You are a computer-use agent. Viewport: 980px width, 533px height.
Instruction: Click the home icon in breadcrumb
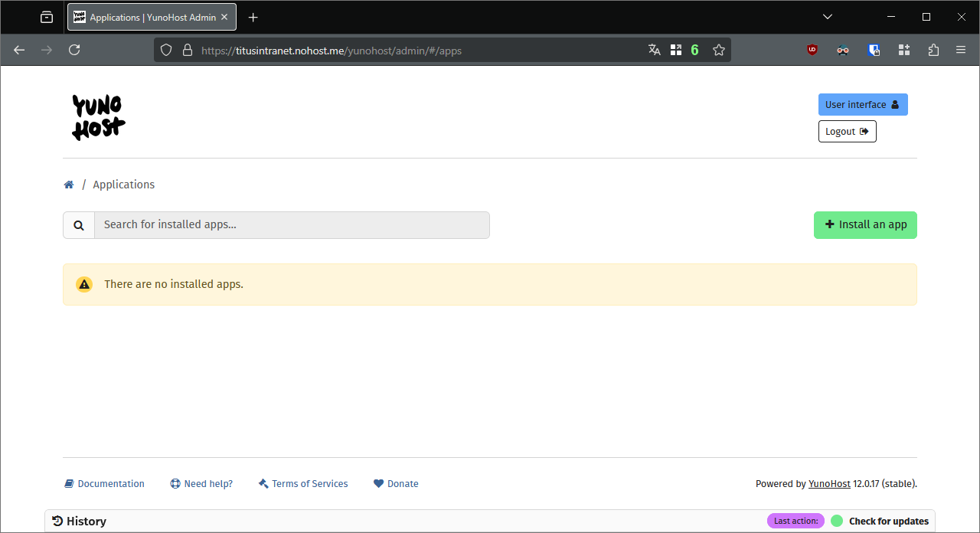(x=69, y=185)
